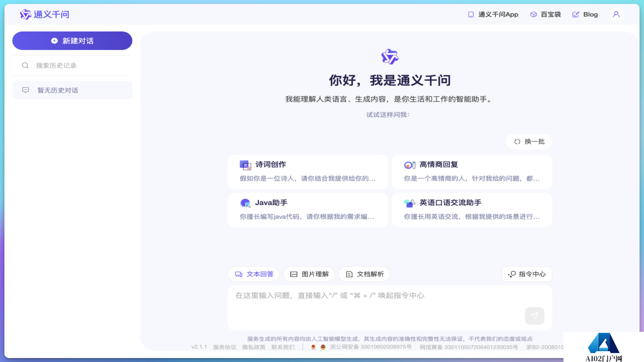The height and width of the screenshot is (362, 644).
Task: Select the 英语口语交流助手 card title
Action: click(450, 203)
